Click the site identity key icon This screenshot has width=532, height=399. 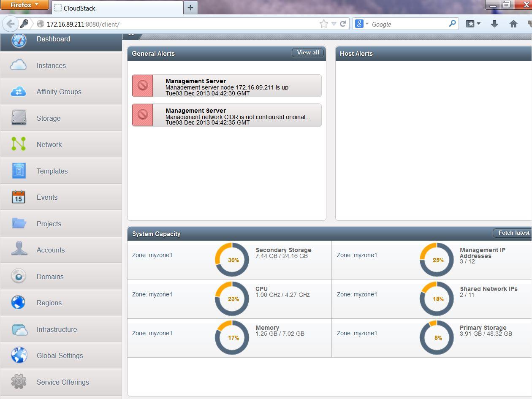pyautogui.click(x=24, y=24)
